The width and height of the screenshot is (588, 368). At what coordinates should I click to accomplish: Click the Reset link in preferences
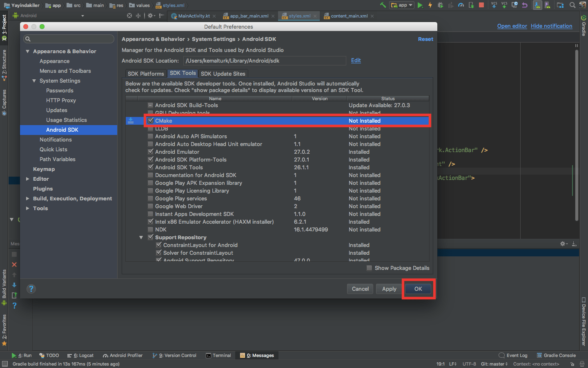[x=425, y=39]
